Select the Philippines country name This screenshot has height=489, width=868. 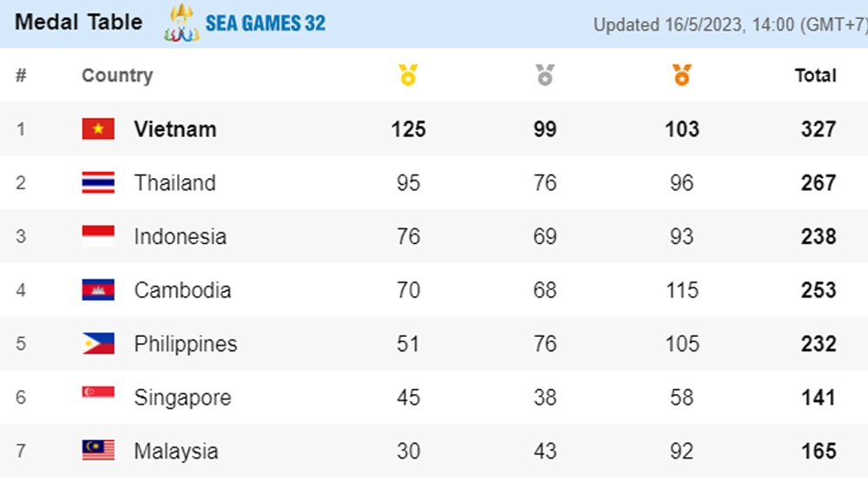(x=186, y=344)
